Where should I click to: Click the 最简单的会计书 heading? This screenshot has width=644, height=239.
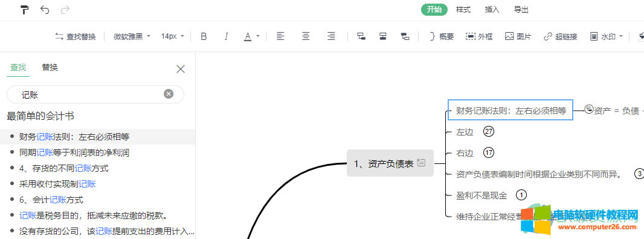coord(40,116)
